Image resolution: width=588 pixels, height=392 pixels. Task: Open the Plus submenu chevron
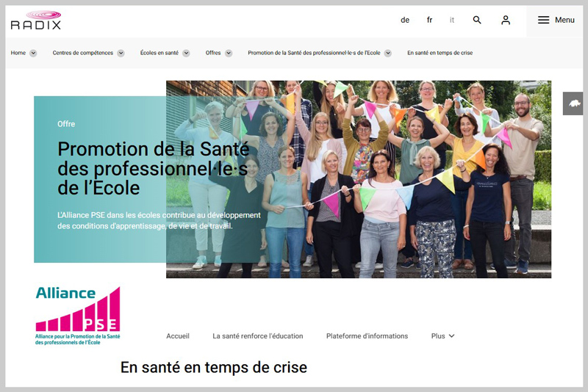point(452,335)
